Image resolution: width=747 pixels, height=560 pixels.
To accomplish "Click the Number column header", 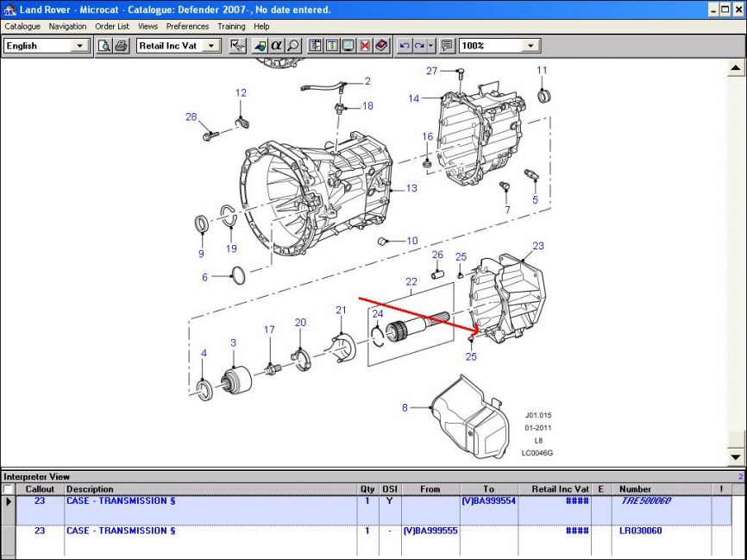I will coord(662,489).
